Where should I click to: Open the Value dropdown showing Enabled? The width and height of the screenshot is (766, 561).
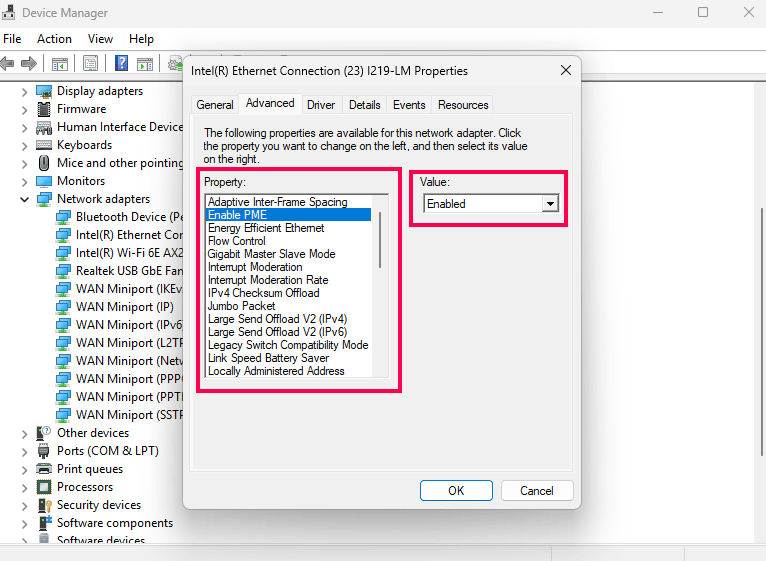point(549,204)
